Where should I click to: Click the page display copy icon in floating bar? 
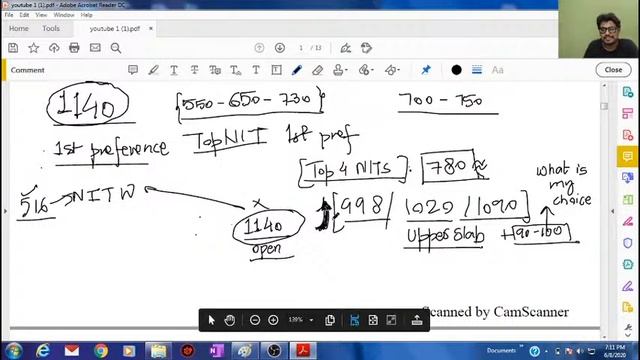coord(330,320)
